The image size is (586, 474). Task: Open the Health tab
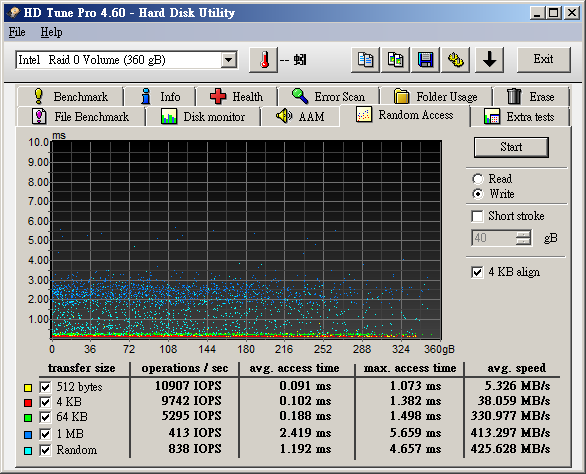(237, 96)
